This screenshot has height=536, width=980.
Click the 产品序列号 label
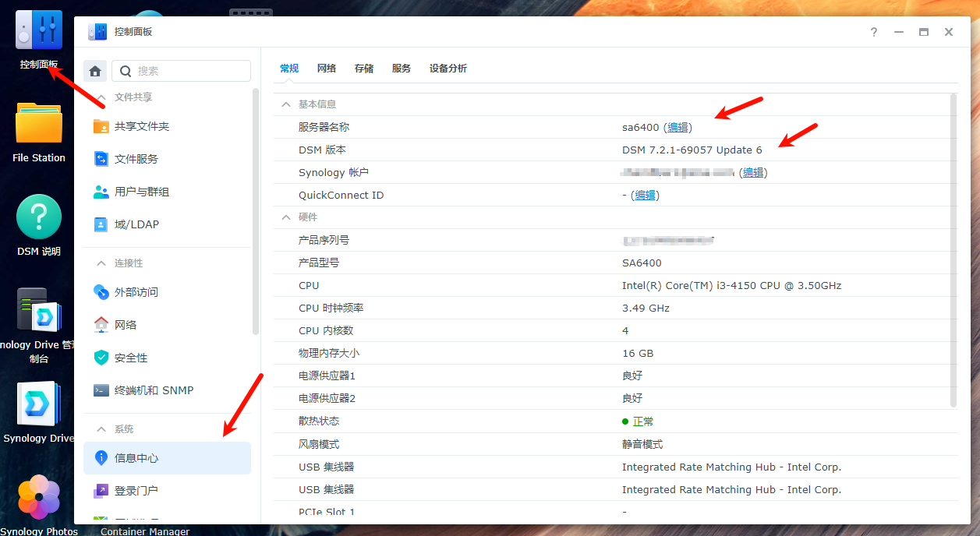324,240
